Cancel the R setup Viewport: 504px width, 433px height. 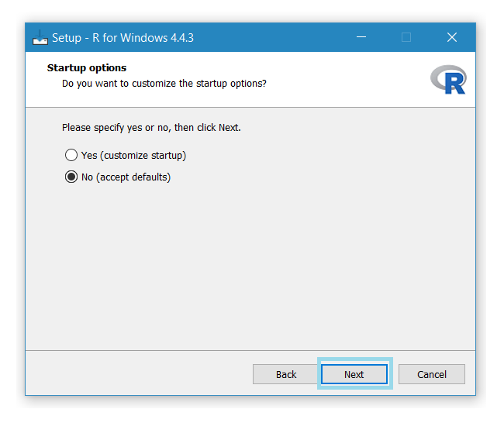click(432, 374)
